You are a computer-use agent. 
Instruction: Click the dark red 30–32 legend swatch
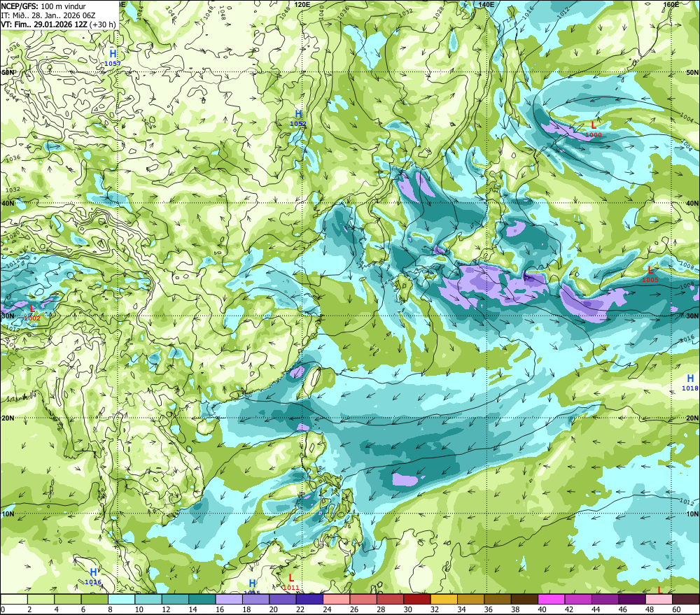click(417, 599)
